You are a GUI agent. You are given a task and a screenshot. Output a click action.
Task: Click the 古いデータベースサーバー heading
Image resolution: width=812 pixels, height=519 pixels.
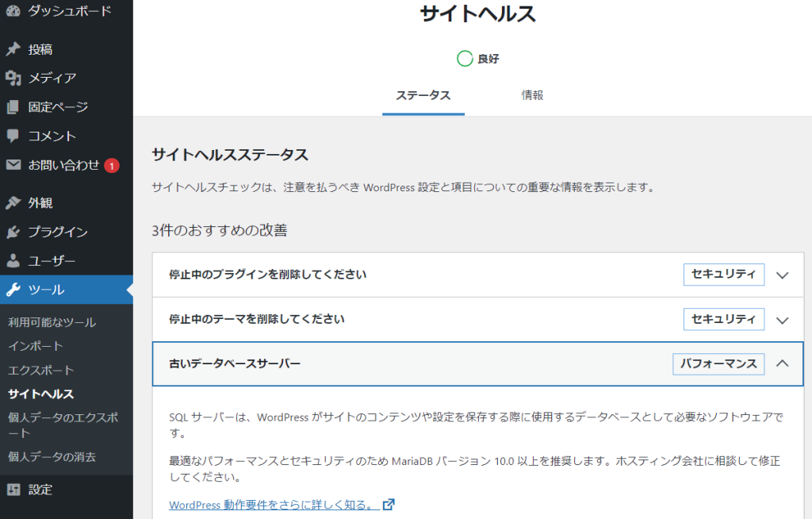[235, 364]
